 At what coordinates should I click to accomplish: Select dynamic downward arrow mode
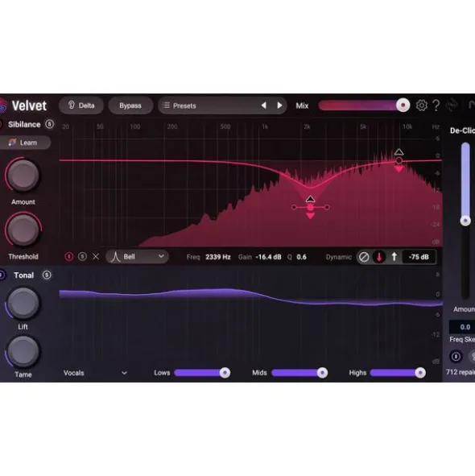click(x=379, y=257)
